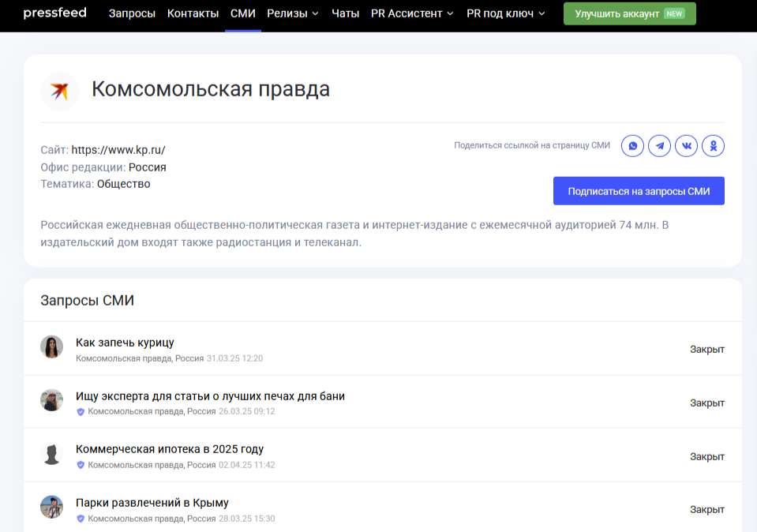The width and height of the screenshot is (757, 532).
Task: Click author avatar of печах для бани request
Action: 51,400
